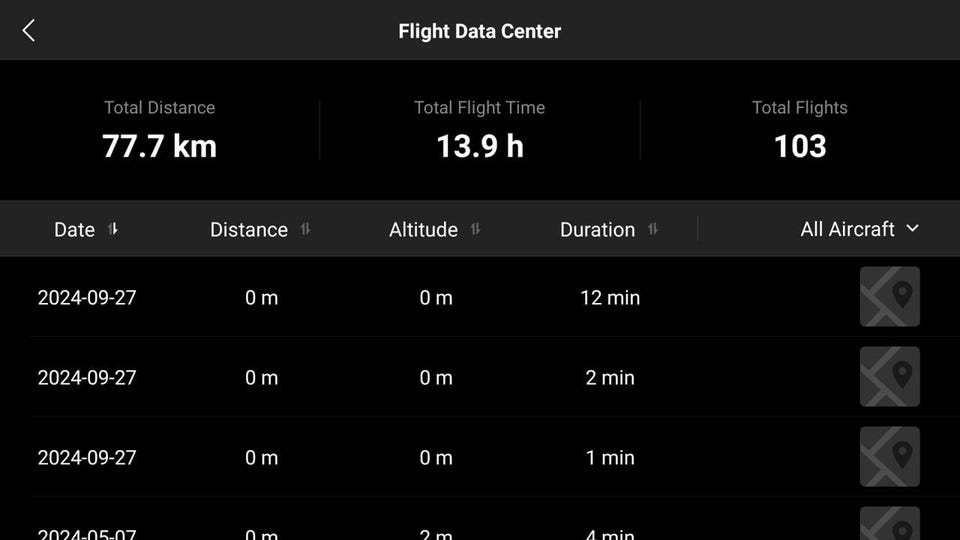Sort by the Duration column label
This screenshot has height=540, width=960.
click(x=597, y=230)
